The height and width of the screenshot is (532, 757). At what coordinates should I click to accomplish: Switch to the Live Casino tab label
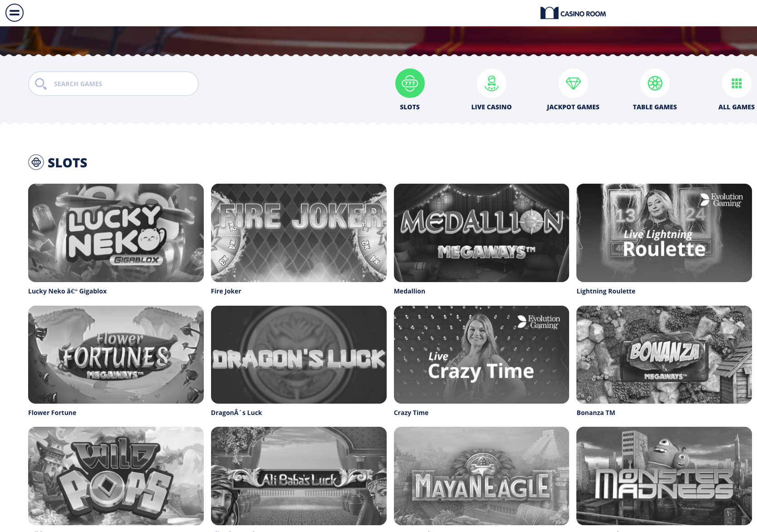pyautogui.click(x=492, y=107)
